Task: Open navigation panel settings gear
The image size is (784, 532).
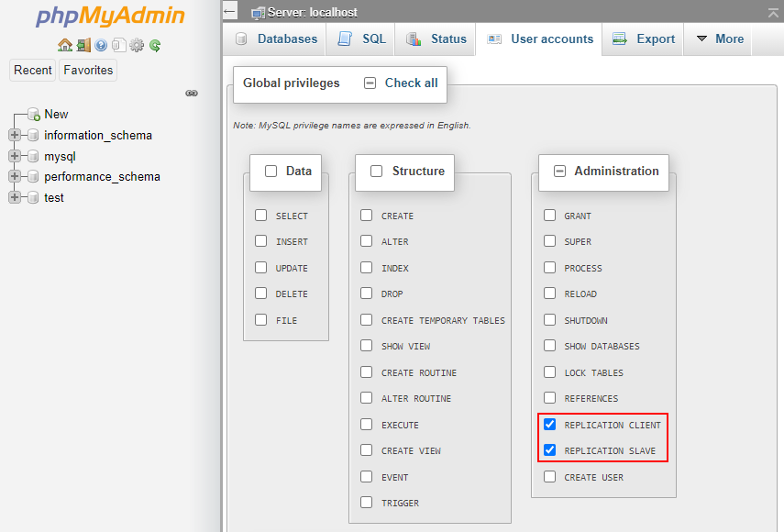Action: (x=137, y=46)
